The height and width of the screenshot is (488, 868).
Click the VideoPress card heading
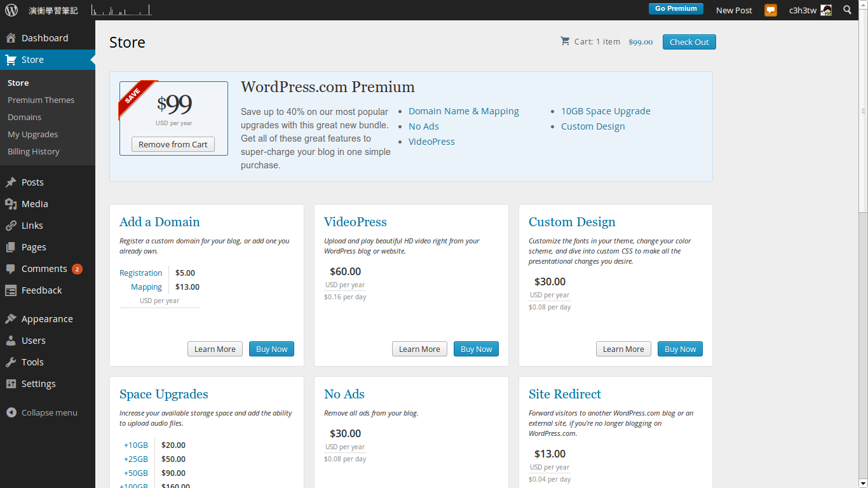coord(355,222)
